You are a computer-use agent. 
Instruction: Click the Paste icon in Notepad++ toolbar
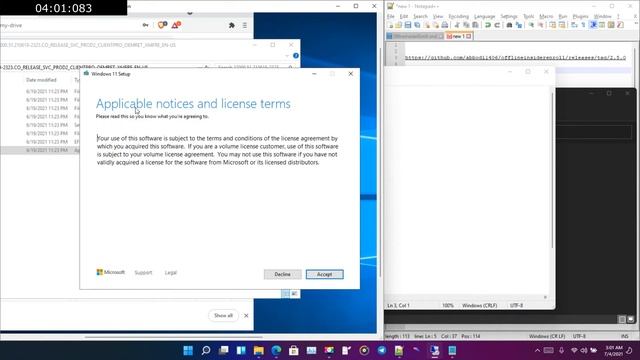point(475,25)
